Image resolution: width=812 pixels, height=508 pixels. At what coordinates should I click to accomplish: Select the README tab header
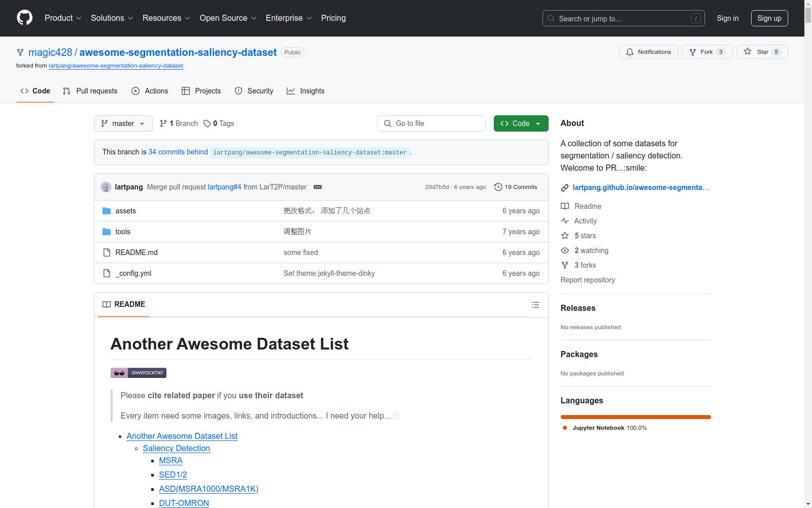[124, 304]
